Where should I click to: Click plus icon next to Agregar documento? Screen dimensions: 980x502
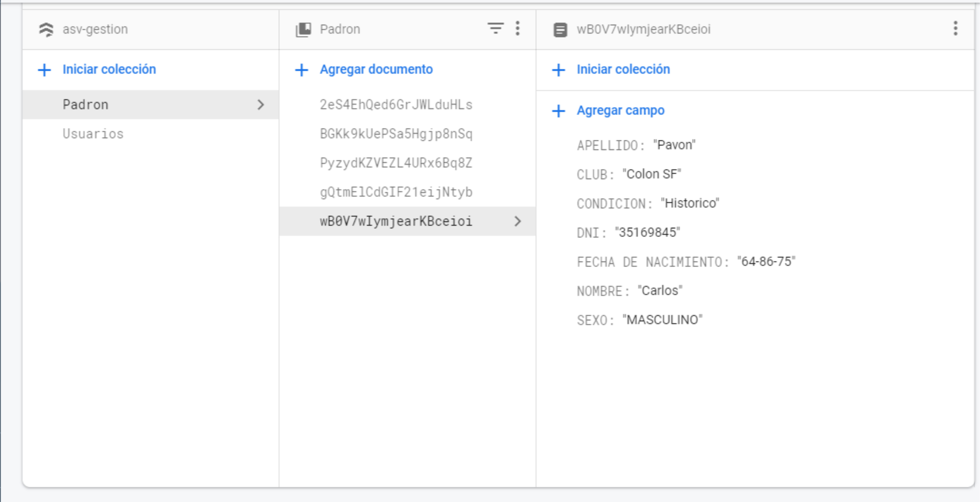301,69
